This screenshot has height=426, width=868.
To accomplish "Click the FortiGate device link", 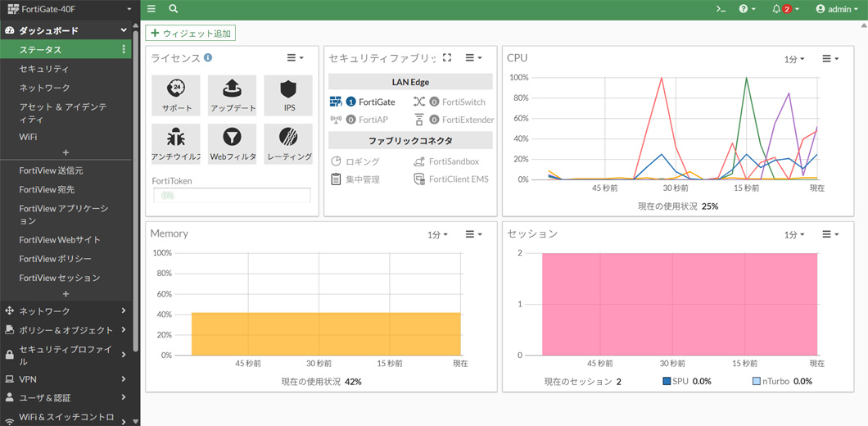I will tap(376, 102).
